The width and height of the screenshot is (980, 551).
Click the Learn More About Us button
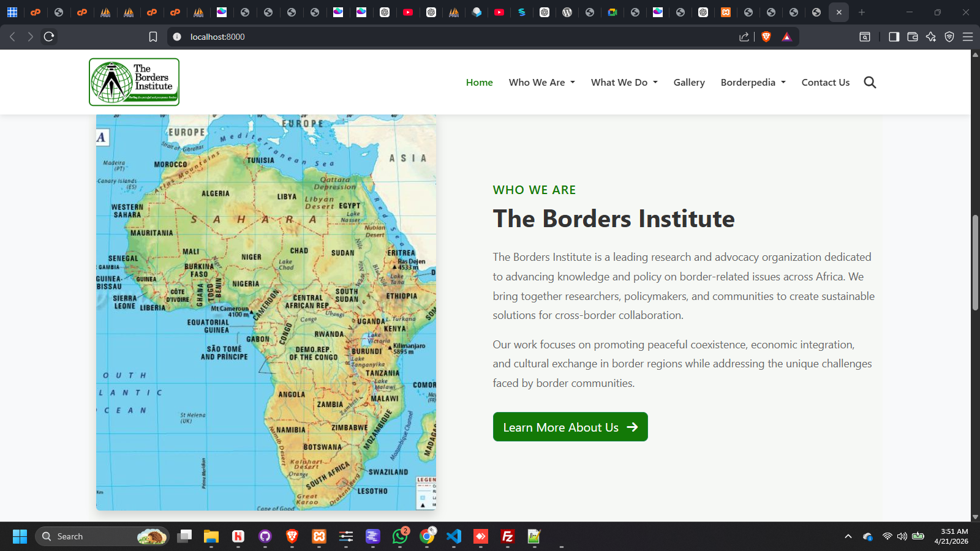[x=570, y=427]
